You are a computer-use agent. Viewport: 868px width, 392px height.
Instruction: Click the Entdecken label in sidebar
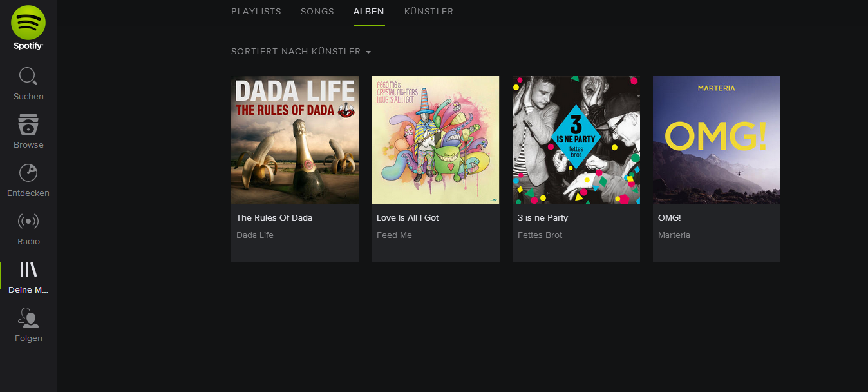pos(28,193)
